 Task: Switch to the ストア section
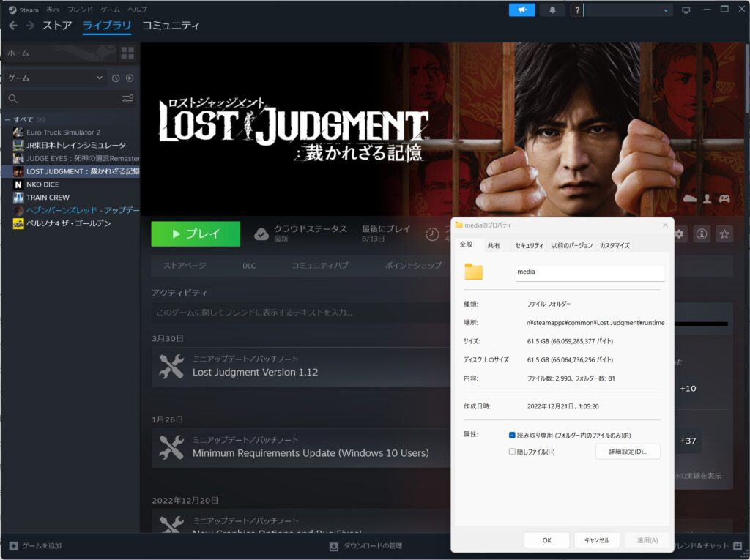(57, 26)
